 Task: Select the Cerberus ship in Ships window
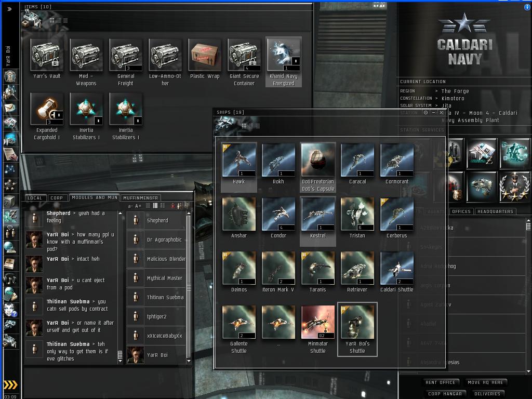(396, 218)
